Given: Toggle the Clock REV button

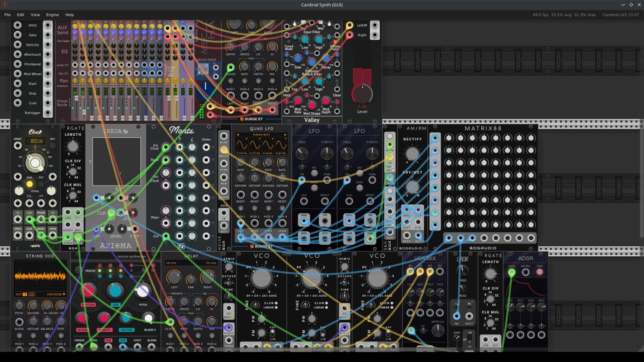Looking at the screenshot, I should click(x=52, y=146).
